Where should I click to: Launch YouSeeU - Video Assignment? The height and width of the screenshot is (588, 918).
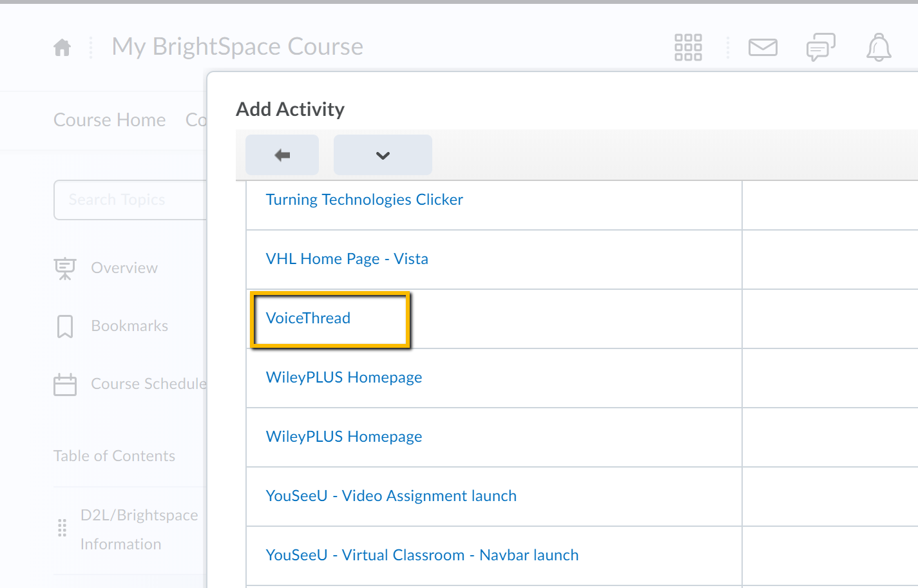391,495
